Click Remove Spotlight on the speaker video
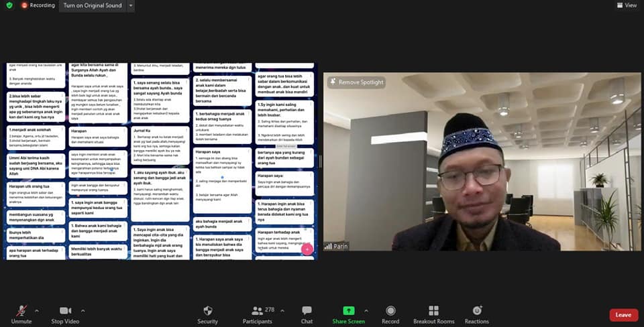 (356, 82)
